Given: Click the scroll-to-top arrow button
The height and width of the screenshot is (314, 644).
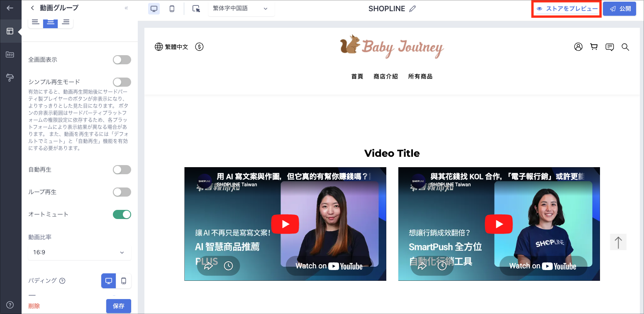Looking at the screenshot, I should pos(618,242).
